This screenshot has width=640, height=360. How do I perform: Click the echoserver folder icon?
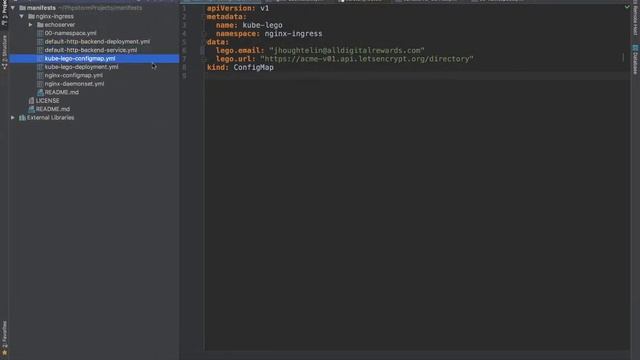pyautogui.click(x=40, y=25)
